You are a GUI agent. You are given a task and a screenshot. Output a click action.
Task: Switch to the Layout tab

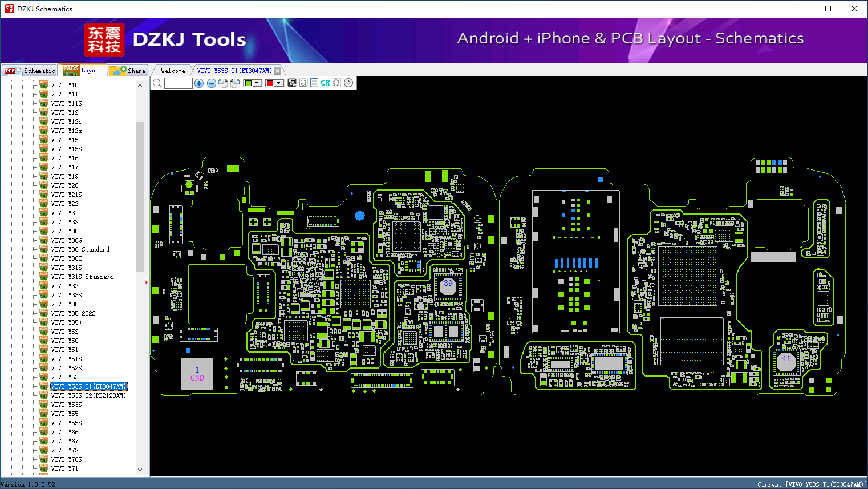(82, 70)
